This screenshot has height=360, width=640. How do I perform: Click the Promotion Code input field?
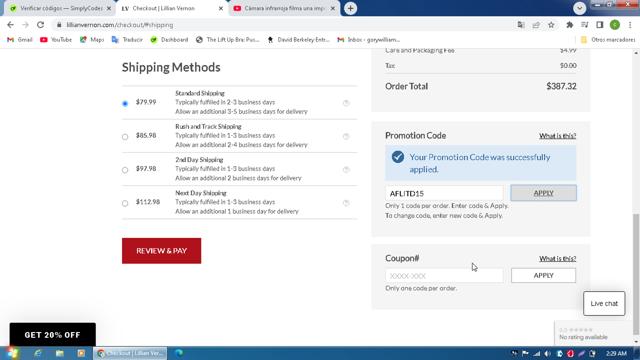pos(444,193)
